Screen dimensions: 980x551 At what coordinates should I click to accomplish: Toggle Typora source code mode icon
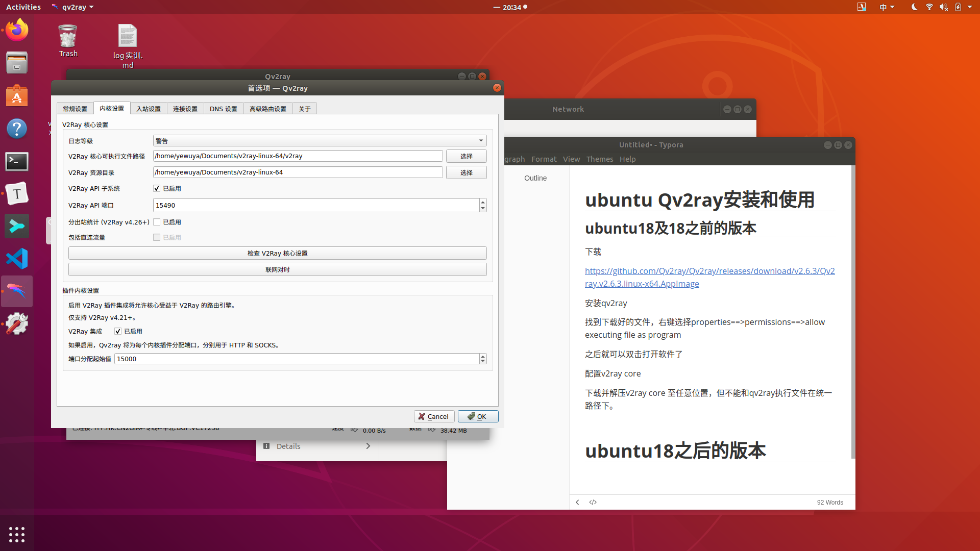pyautogui.click(x=593, y=502)
